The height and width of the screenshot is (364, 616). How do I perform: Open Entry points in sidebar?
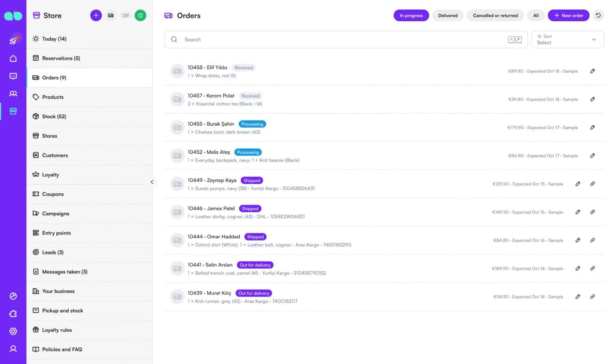click(89, 233)
